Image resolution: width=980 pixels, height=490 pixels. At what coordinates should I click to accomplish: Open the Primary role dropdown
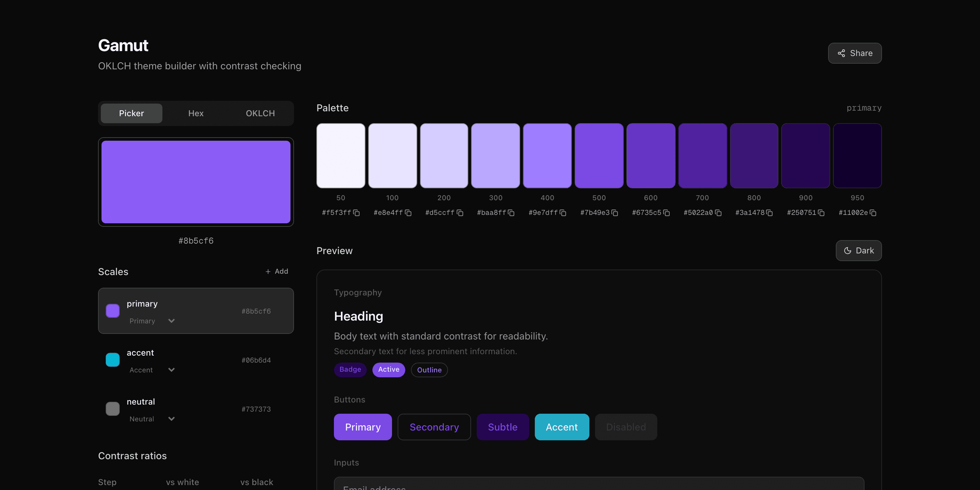pos(152,321)
